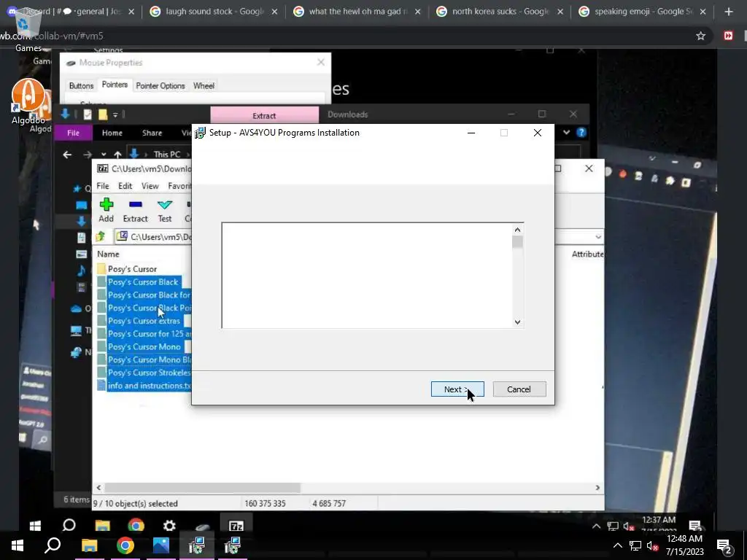Go up one folder in 7-Zip
Image resolution: width=747 pixels, height=560 pixels.
pos(101,237)
